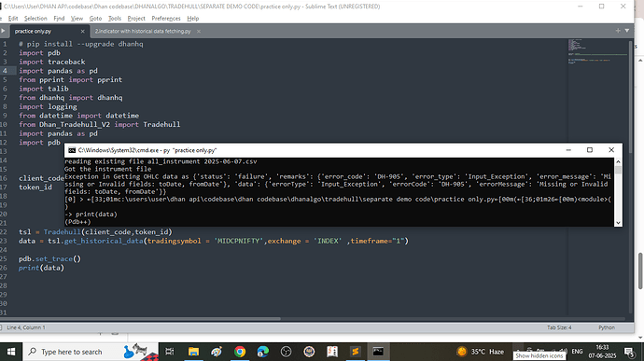Toggle the sidebar arrow beside tabs
The width and height of the screenshot is (644, 361).
pyautogui.click(x=3, y=31)
